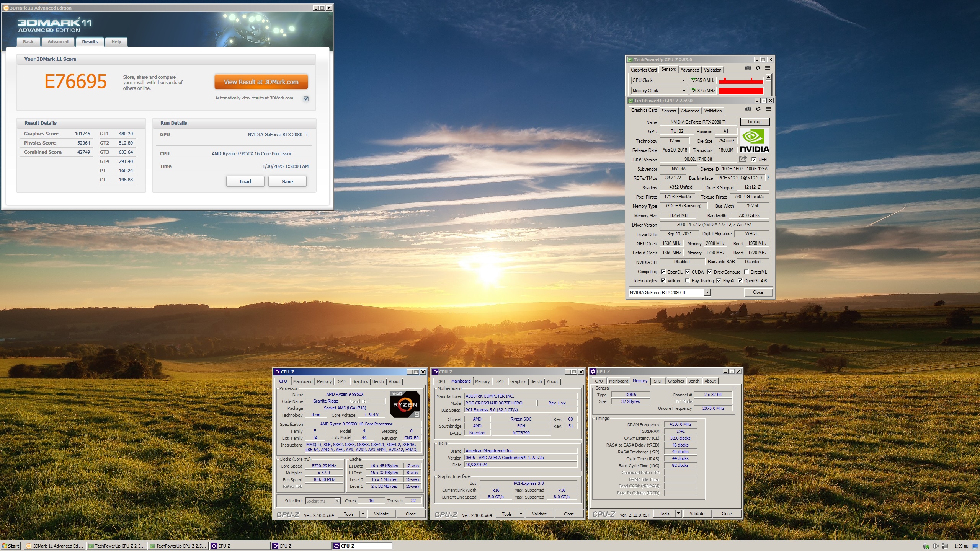Click CPU-Z Memory window title icon
The width and height of the screenshot is (980, 551).
(x=593, y=372)
